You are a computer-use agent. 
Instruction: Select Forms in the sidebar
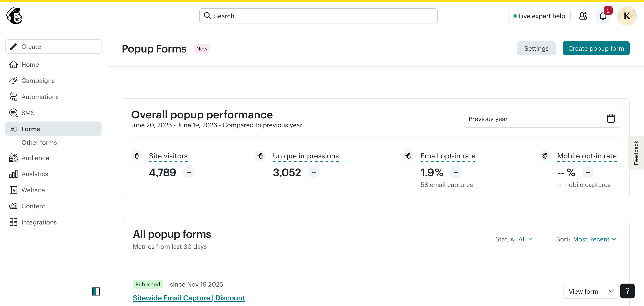[53, 129]
